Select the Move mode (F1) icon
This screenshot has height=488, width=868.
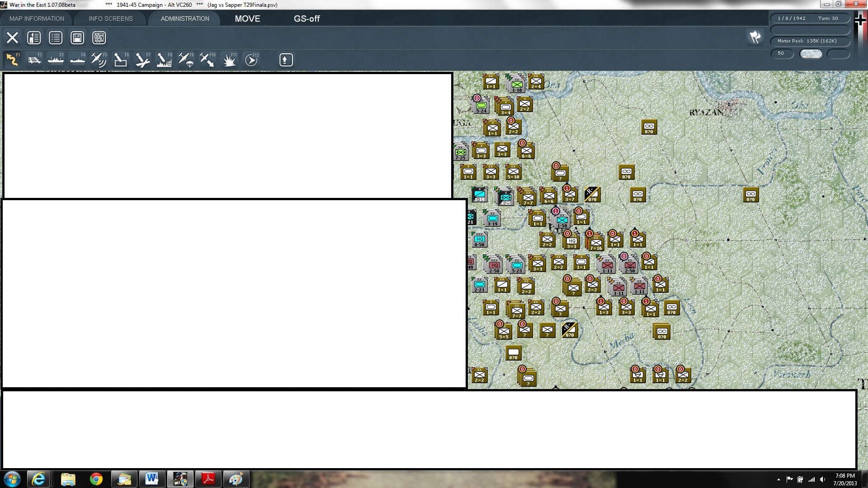pos(12,60)
